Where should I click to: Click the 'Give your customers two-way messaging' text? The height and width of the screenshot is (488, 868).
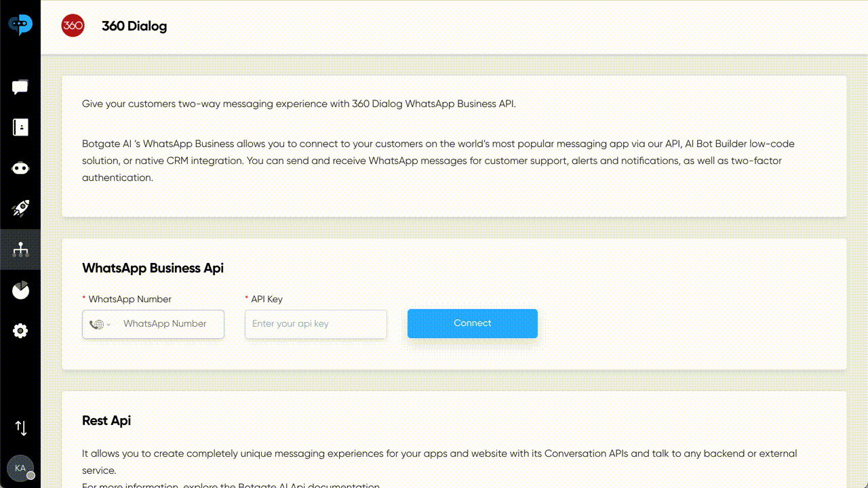click(299, 104)
